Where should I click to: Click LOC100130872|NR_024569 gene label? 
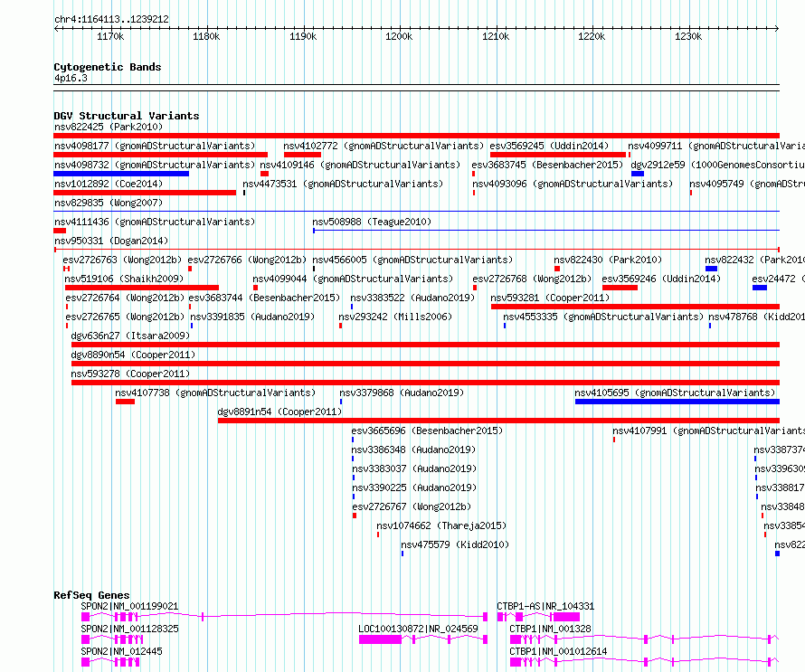(418, 629)
